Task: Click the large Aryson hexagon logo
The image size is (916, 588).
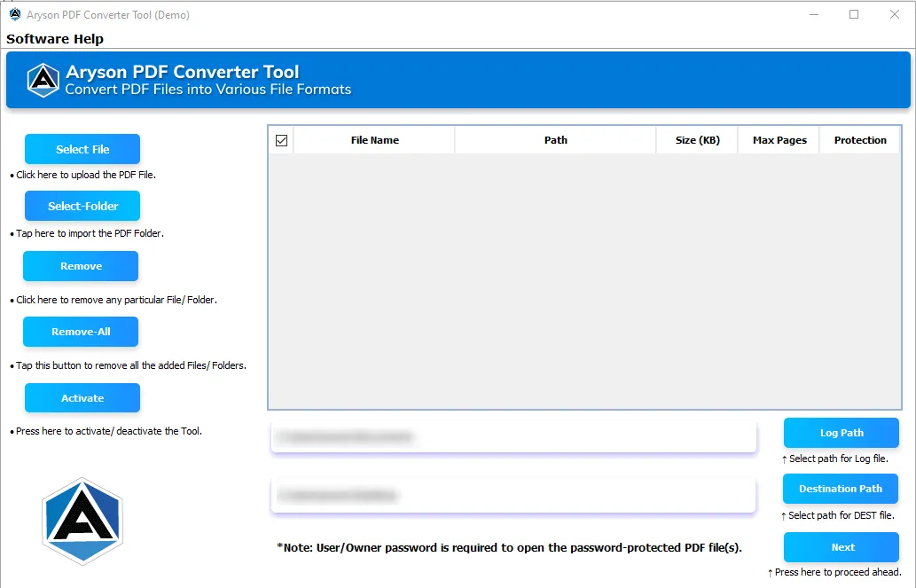Action: pyautogui.click(x=82, y=521)
